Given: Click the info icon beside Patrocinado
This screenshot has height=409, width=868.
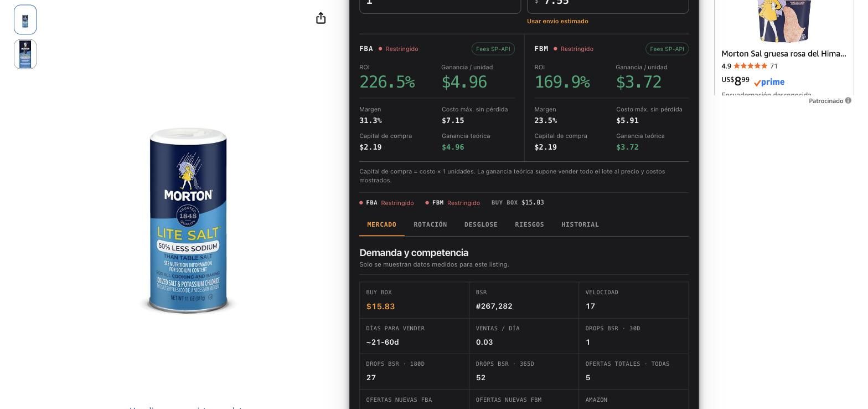Looking at the screenshot, I should tap(848, 101).
